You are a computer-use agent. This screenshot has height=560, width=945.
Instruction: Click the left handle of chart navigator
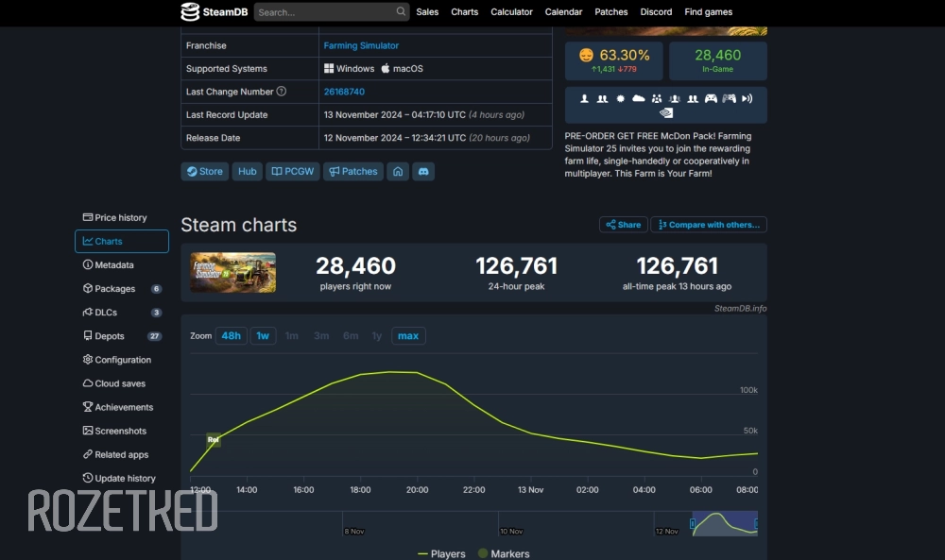click(693, 523)
